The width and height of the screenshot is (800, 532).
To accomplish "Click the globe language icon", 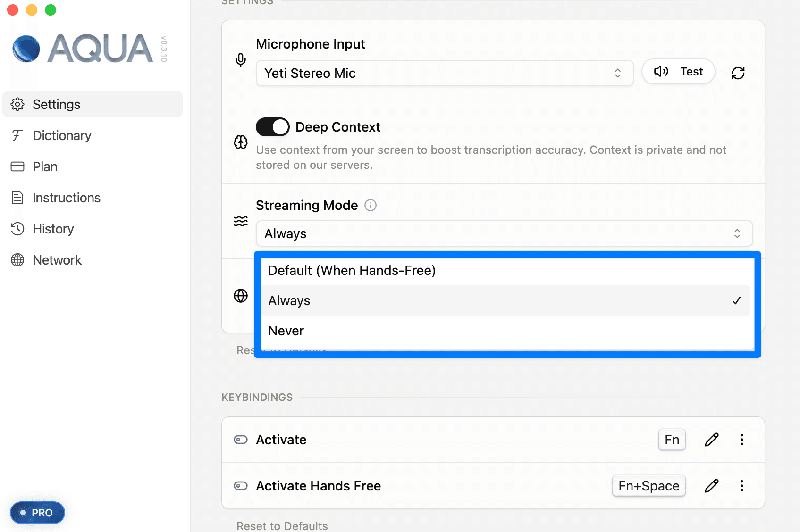I will point(241,296).
